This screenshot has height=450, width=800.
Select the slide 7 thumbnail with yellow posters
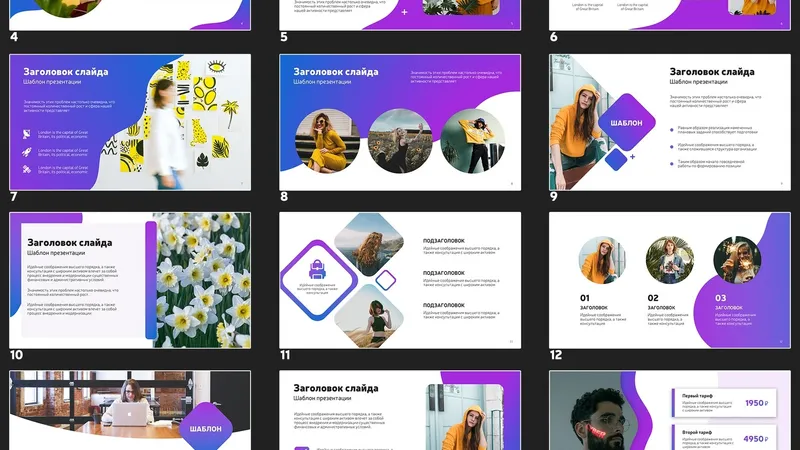[x=130, y=122]
